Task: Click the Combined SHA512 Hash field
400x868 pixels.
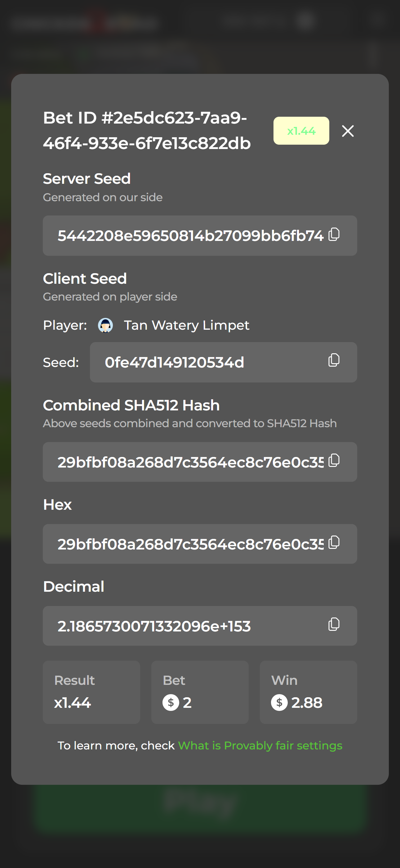Action: tap(190, 462)
